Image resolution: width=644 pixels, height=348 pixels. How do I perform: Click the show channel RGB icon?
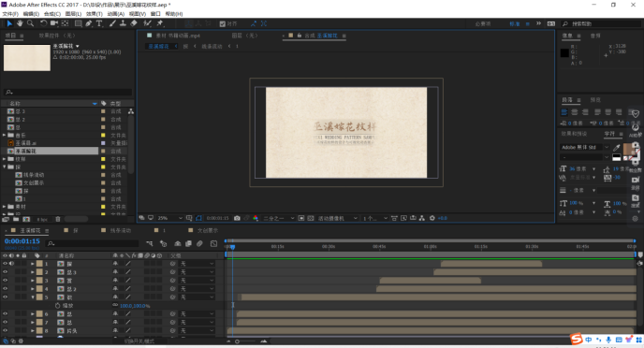[x=256, y=218]
